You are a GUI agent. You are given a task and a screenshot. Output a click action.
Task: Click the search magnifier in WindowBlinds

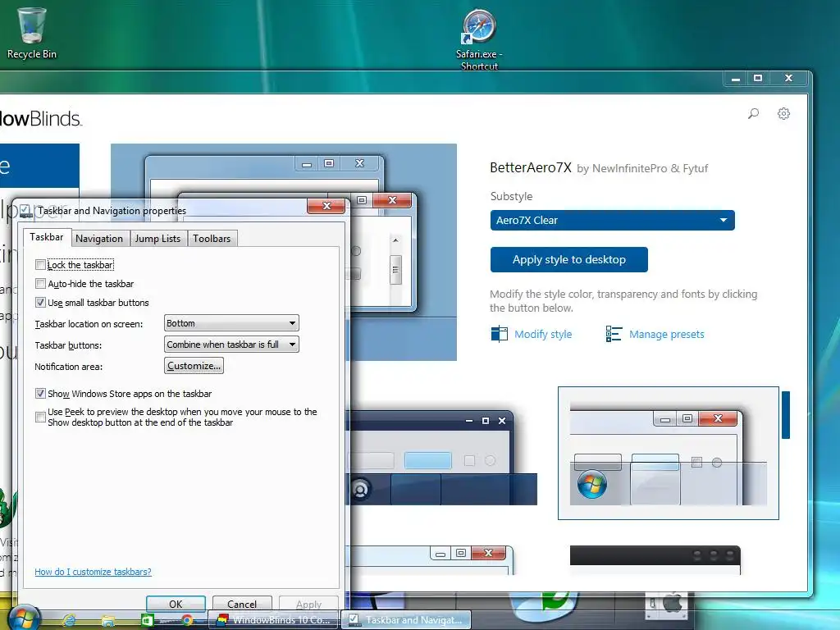pyautogui.click(x=753, y=113)
